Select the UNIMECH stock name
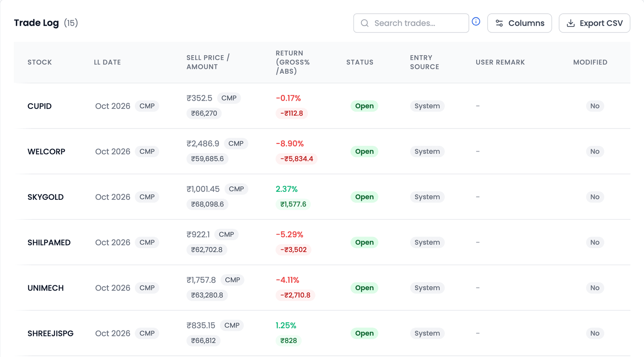Screen dimensions: 644x357 tap(45, 288)
